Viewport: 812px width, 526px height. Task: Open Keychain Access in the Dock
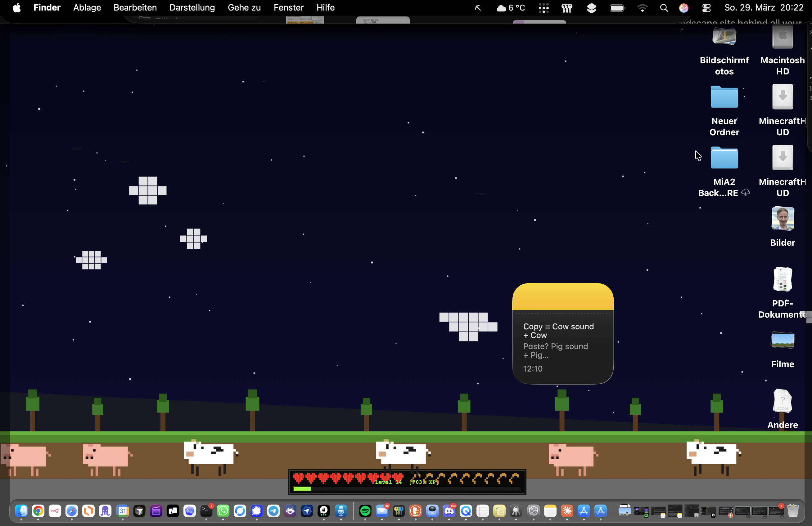click(x=516, y=511)
